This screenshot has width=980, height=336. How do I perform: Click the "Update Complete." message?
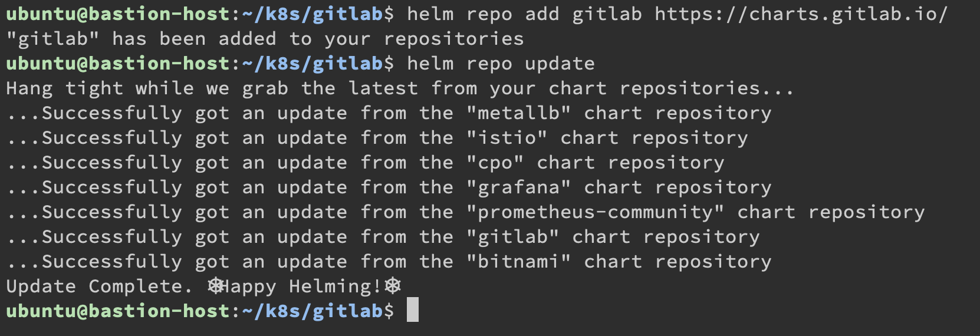(x=99, y=286)
